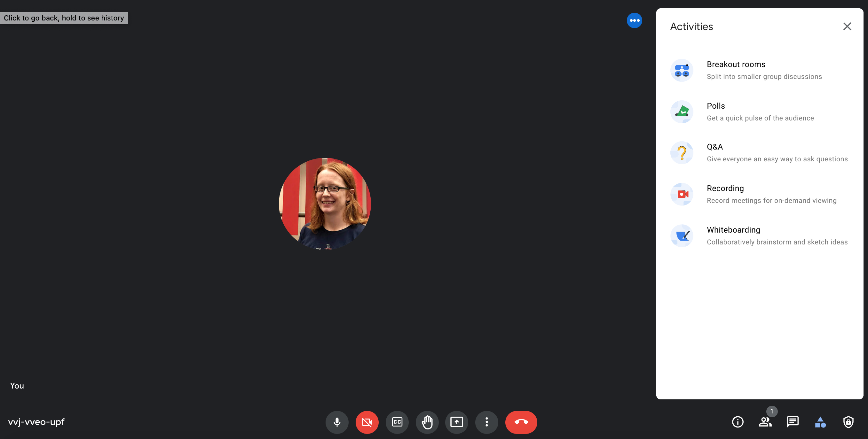868x439 pixels.
Task: Click the overflow three-dot top button
Action: (x=634, y=20)
